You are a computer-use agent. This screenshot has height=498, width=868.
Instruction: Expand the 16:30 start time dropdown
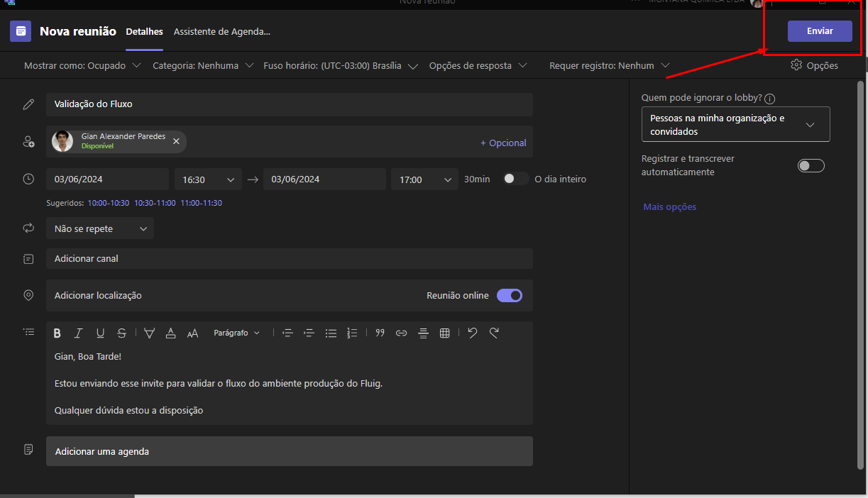click(x=208, y=179)
